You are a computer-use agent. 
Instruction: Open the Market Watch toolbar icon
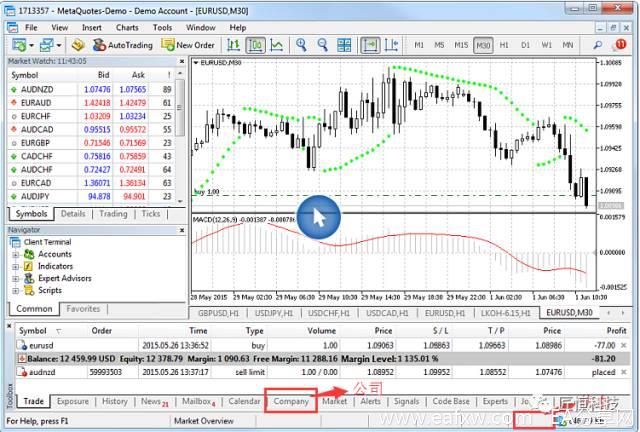(x=78, y=45)
